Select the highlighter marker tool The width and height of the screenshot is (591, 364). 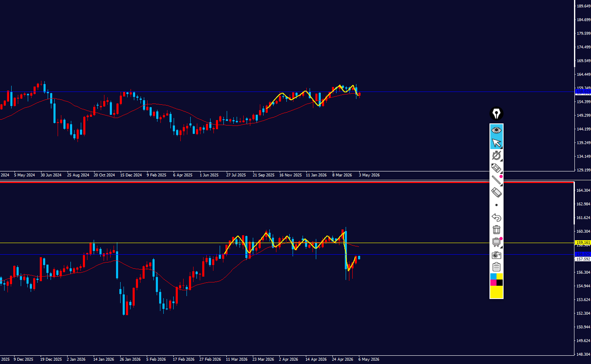coord(497,168)
